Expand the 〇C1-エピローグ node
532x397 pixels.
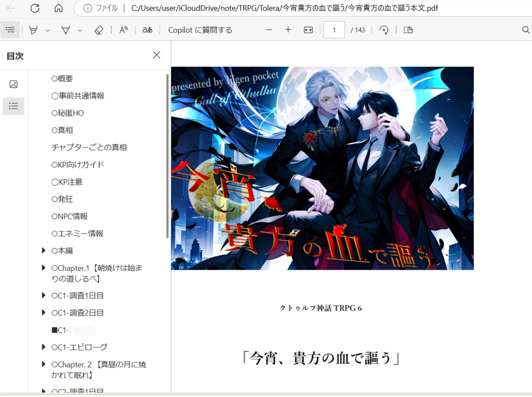coord(44,347)
